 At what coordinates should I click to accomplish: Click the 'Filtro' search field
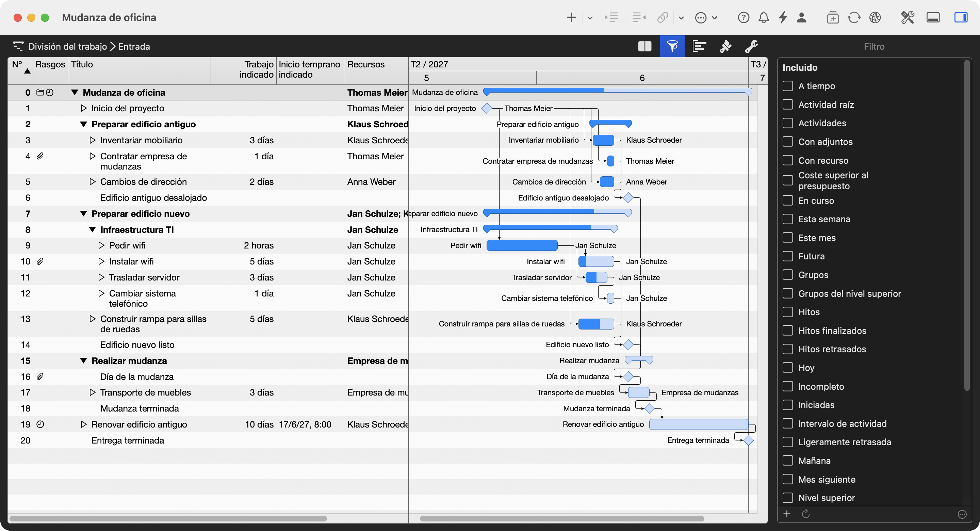pyautogui.click(x=874, y=46)
